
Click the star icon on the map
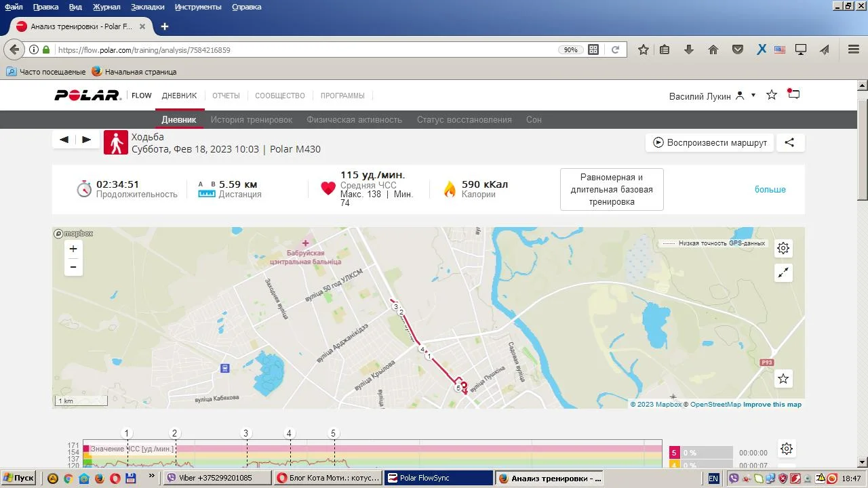783,378
